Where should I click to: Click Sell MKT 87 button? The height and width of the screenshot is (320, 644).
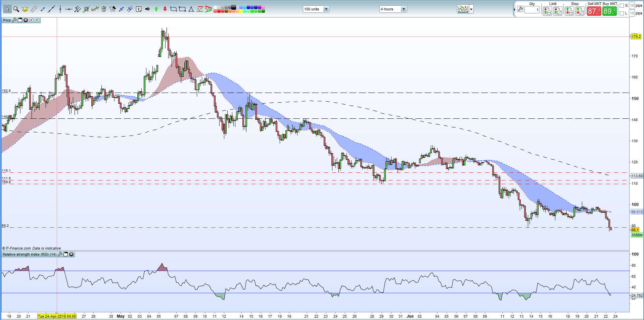coord(594,11)
